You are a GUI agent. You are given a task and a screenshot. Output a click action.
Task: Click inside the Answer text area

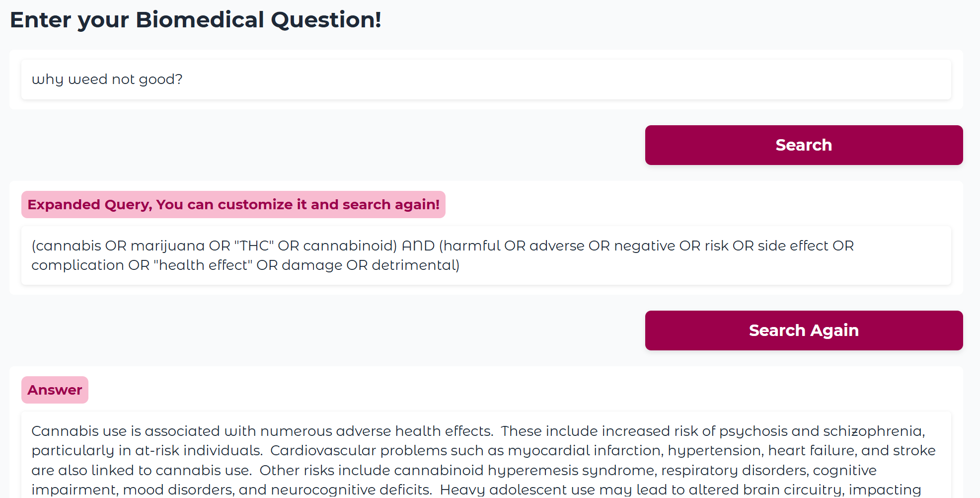click(486, 460)
